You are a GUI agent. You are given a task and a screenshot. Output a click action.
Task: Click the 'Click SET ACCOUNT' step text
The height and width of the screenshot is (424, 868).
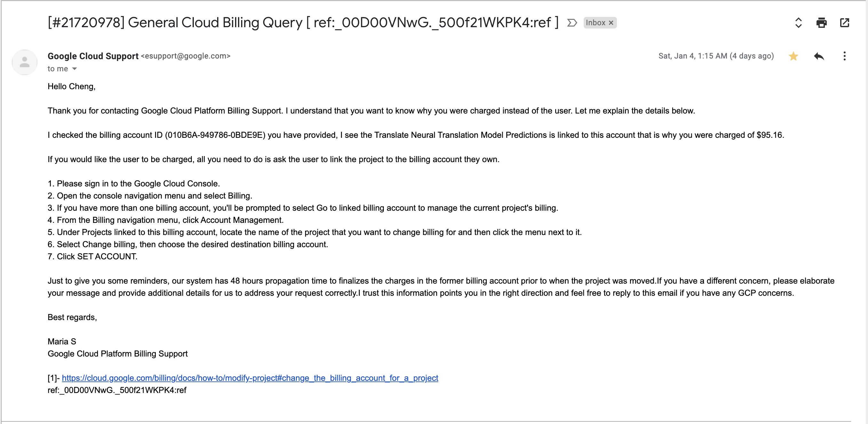coord(97,257)
